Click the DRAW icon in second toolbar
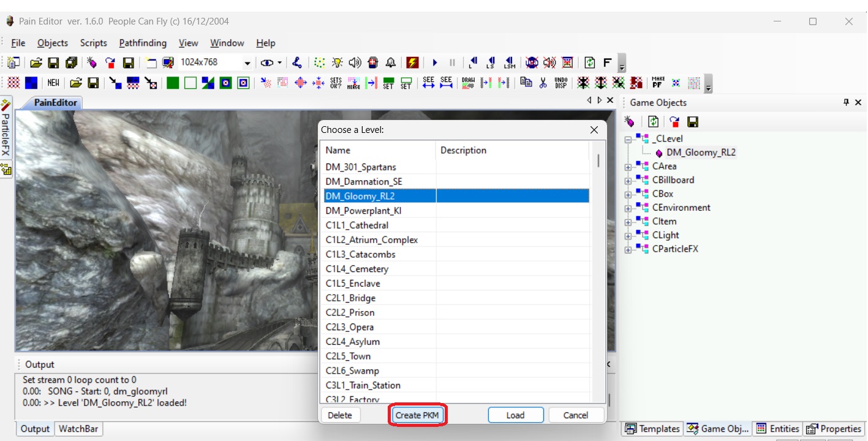This screenshot has height=441, width=868. point(468,83)
